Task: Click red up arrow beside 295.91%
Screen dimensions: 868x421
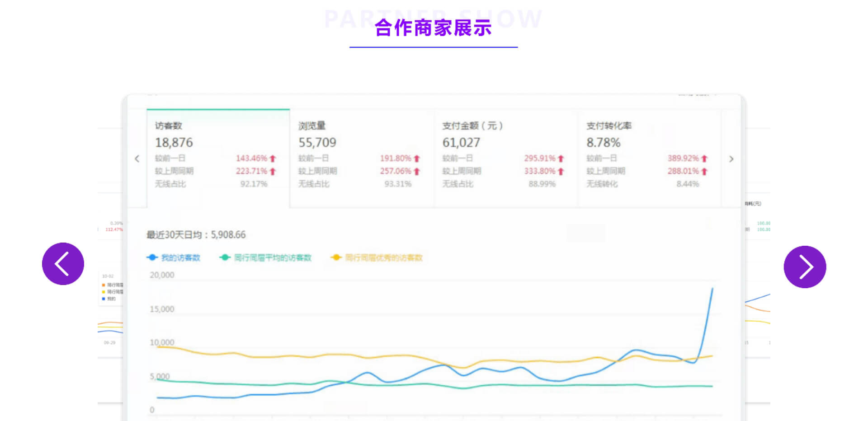Action: 561,159
